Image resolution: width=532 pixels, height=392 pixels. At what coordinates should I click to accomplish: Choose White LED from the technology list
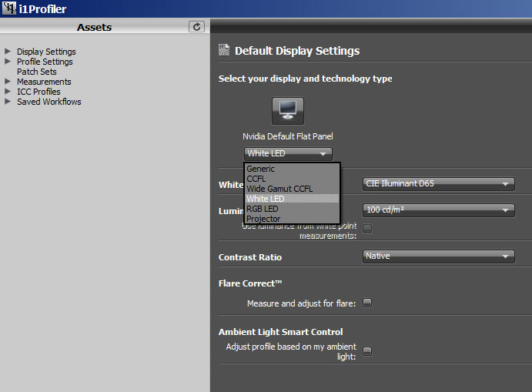292,199
